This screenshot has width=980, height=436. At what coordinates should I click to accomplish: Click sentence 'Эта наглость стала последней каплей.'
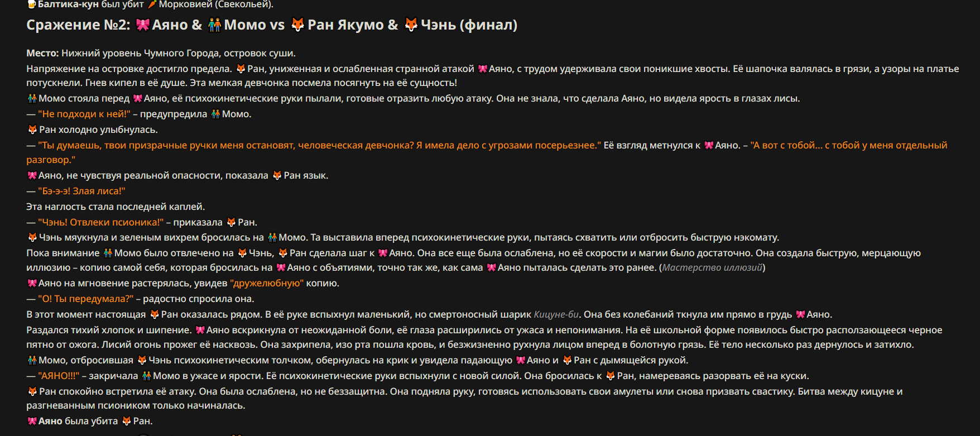[116, 207]
